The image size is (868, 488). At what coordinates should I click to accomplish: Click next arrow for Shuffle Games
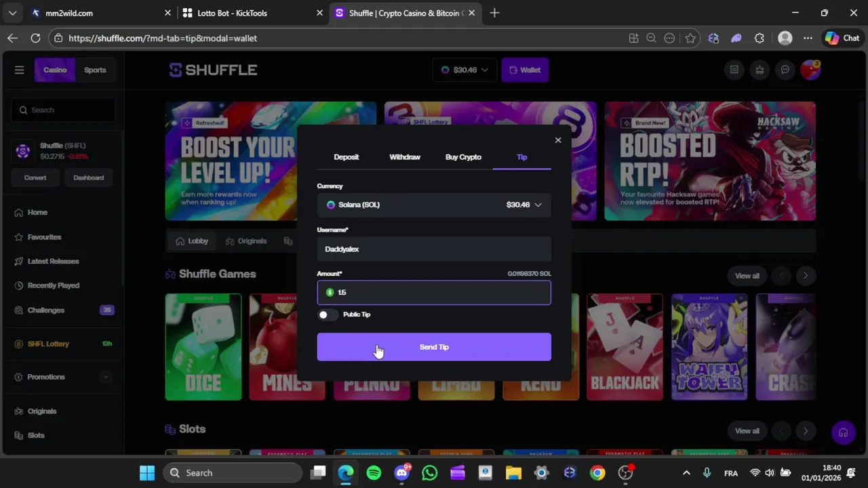pos(806,276)
